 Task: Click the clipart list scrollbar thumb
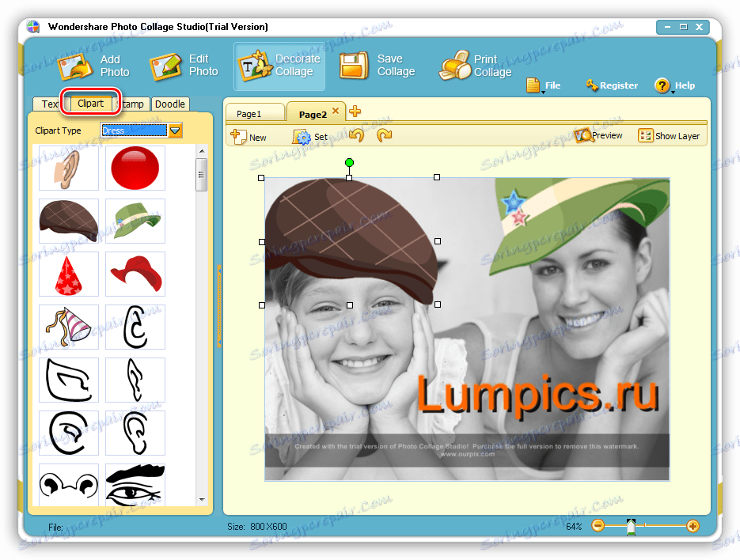[x=202, y=175]
